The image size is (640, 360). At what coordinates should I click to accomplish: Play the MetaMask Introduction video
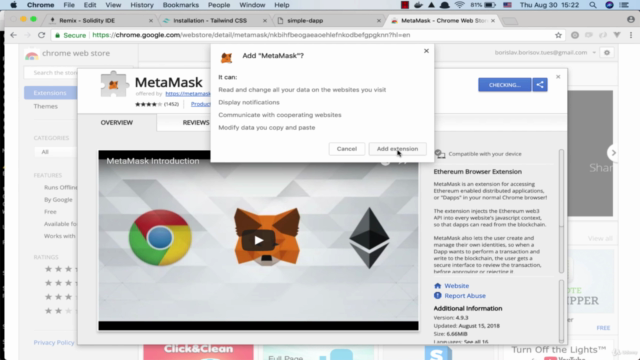(x=258, y=240)
